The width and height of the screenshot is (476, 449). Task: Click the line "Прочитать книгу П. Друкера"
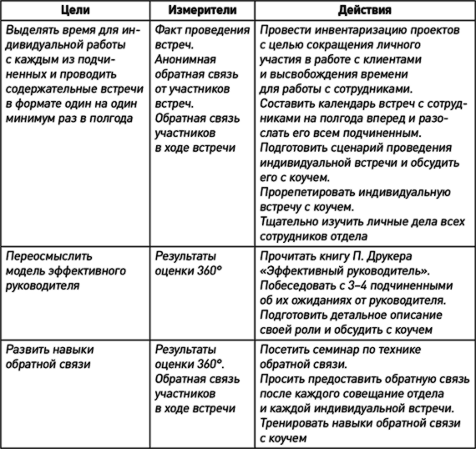coord(336,257)
